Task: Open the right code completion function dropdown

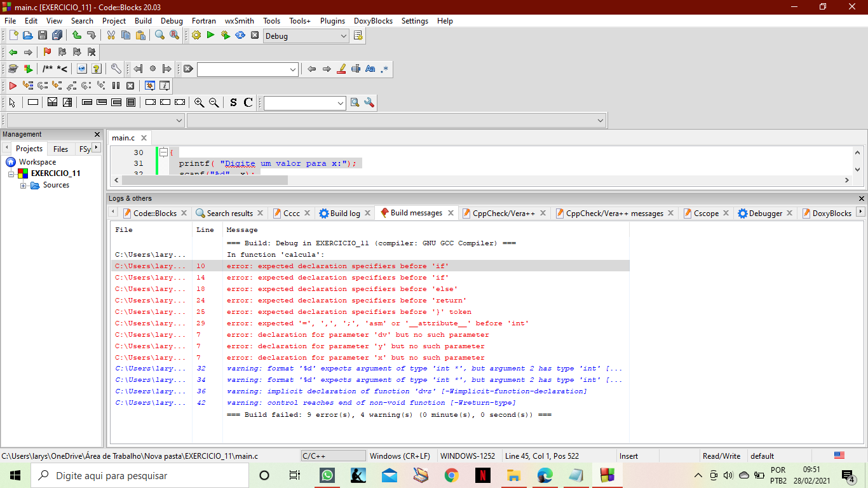Action: pyautogui.click(x=397, y=120)
